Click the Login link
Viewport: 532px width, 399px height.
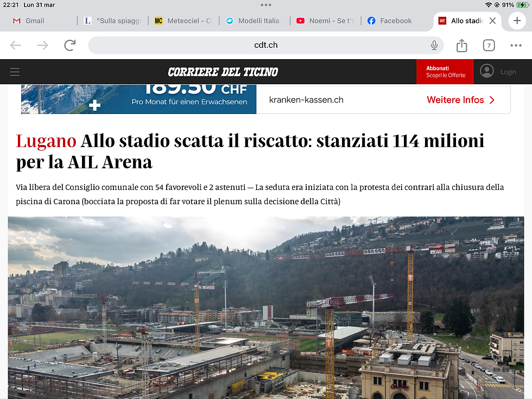pyautogui.click(x=508, y=72)
